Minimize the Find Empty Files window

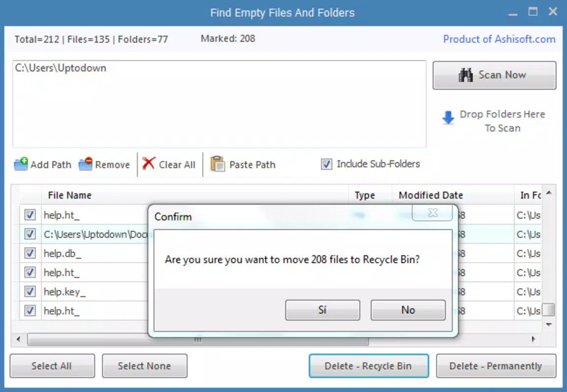[513, 13]
